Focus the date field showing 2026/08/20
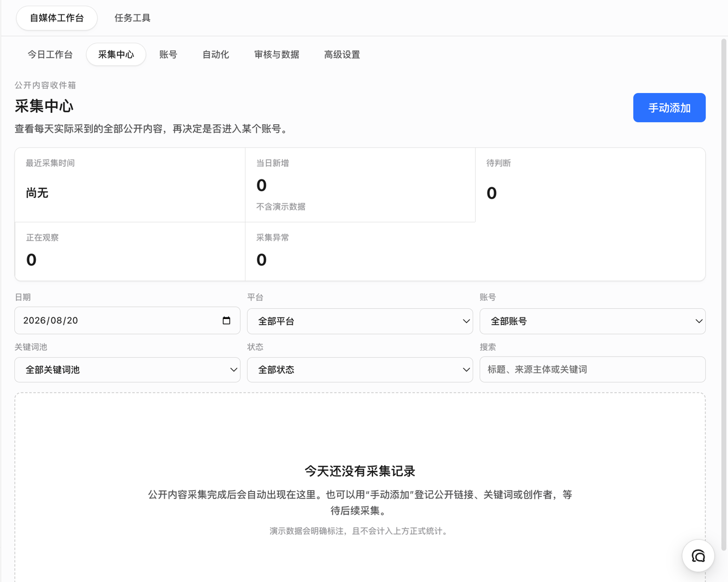Viewport: 728px width, 582px height. coord(127,321)
